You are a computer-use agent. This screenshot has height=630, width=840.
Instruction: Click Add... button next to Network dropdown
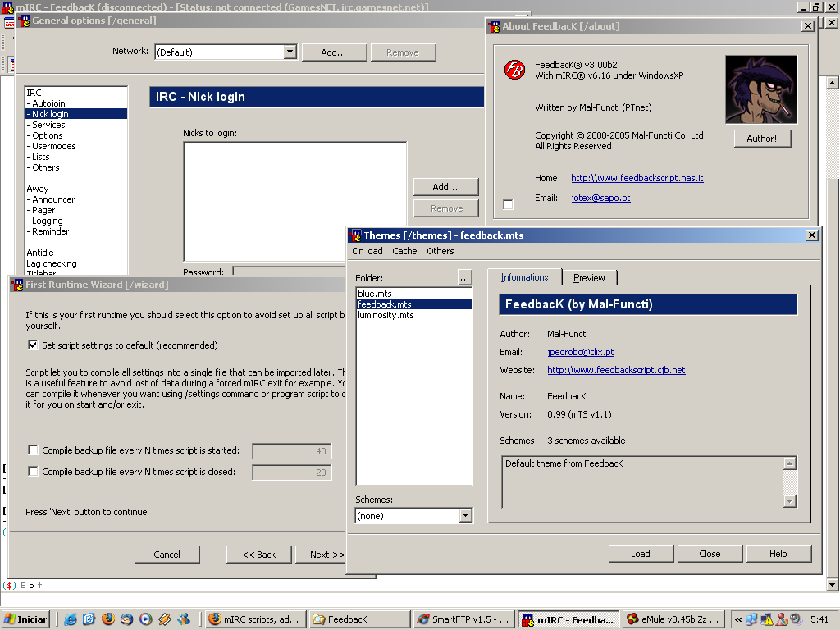(x=334, y=52)
